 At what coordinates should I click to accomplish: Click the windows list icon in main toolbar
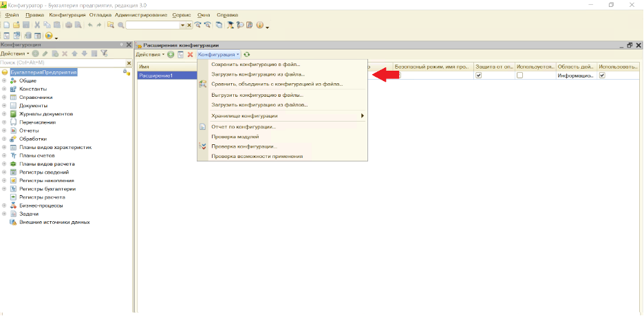(219, 25)
